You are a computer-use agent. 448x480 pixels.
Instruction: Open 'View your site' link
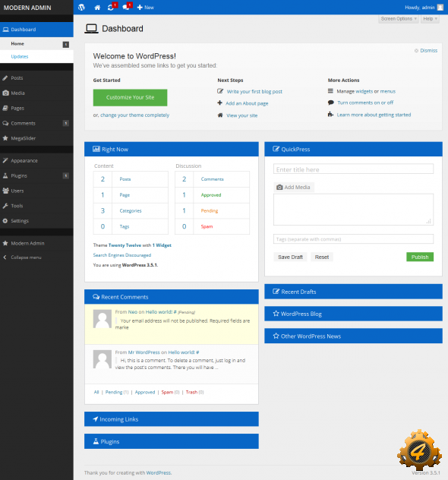[x=241, y=115]
